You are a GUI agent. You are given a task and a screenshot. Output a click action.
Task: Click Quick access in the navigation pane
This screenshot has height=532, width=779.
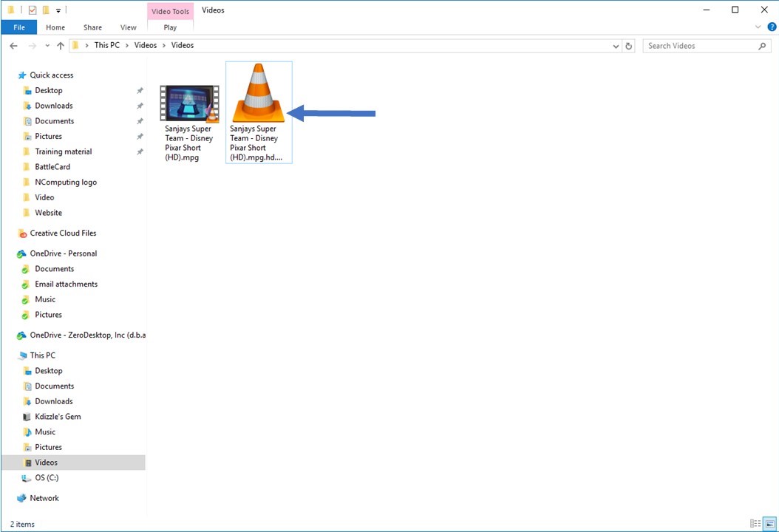coord(51,75)
